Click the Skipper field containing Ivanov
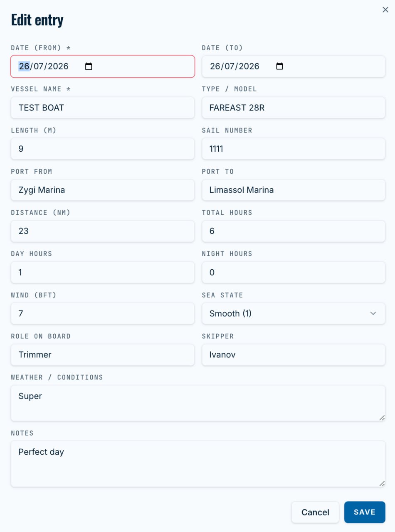This screenshot has height=532, width=395. (294, 355)
